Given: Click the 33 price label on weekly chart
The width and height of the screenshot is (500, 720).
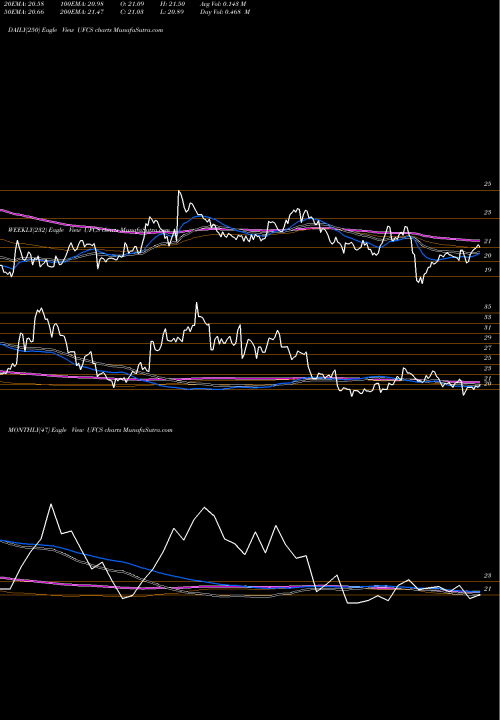Looking at the screenshot, I should coord(488,317).
